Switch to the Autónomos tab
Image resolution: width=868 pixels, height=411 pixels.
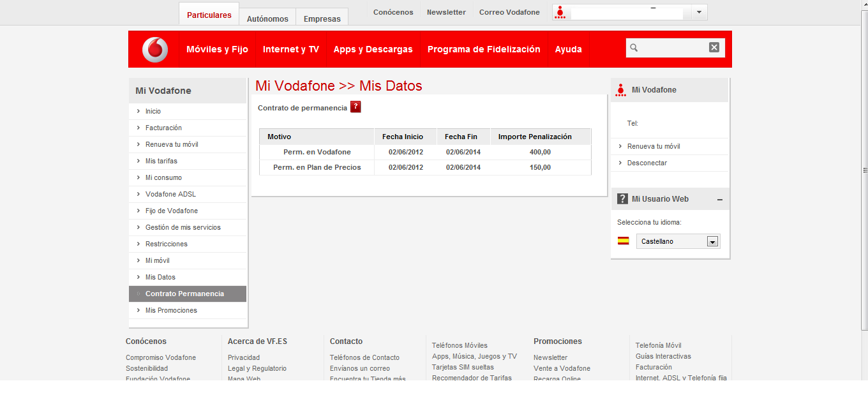267,19
